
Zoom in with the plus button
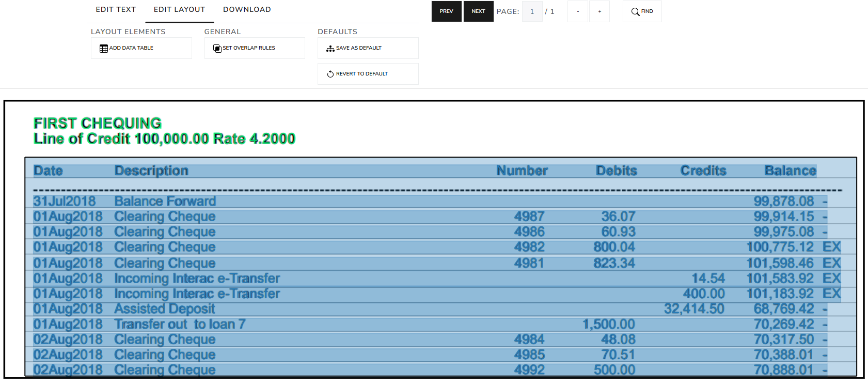pyautogui.click(x=599, y=11)
